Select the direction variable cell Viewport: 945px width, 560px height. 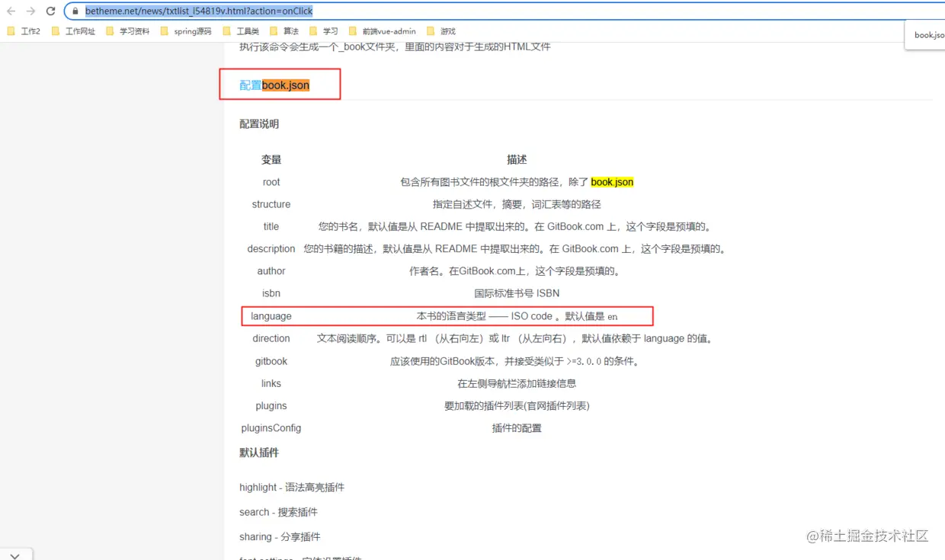click(x=271, y=338)
